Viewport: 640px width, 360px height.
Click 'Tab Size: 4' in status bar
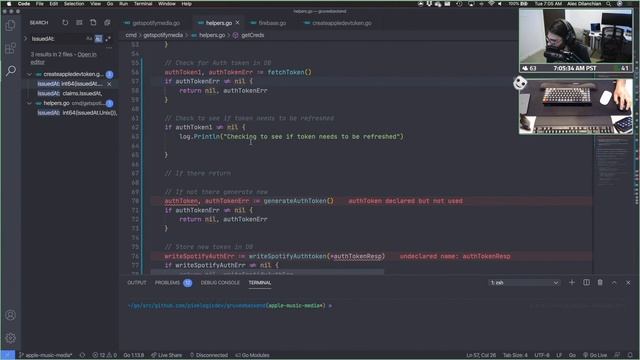[515, 355]
